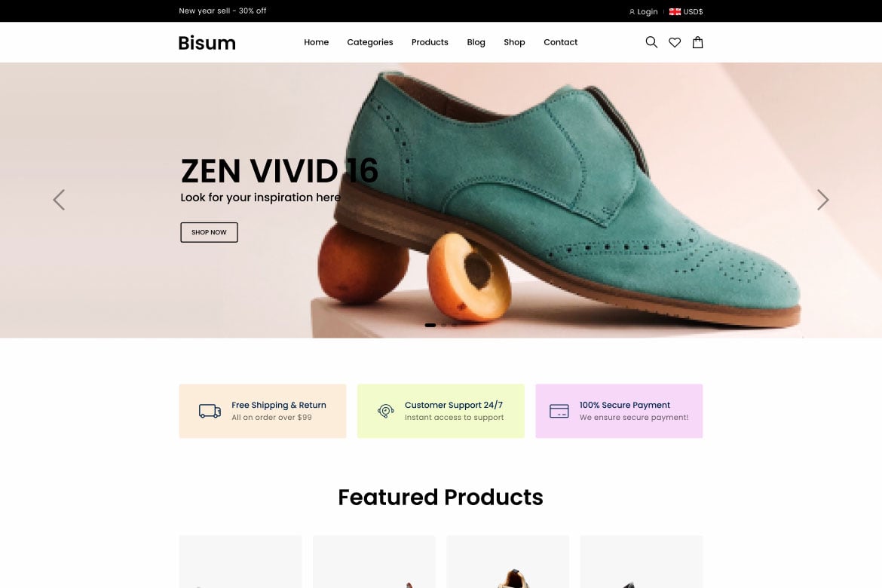This screenshot has height=588, width=882.
Task: Open the Products menu item
Action: point(430,42)
